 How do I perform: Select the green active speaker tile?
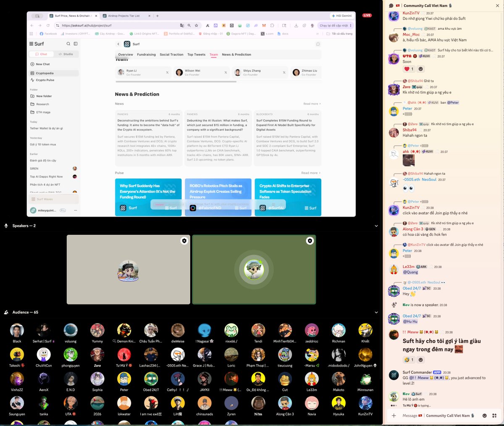click(x=254, y=269)
